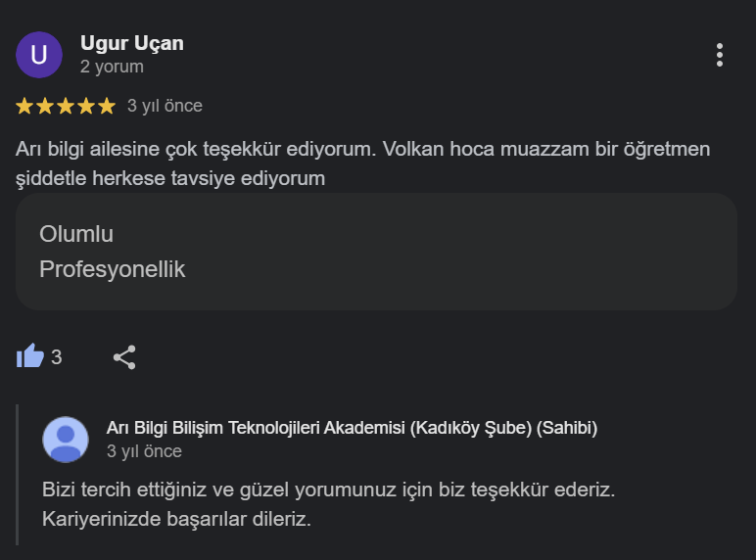Click the owner reply's "3 yıl önce" timestamp
This screenshot has height=560, width=756.
(x=144, y=451)
